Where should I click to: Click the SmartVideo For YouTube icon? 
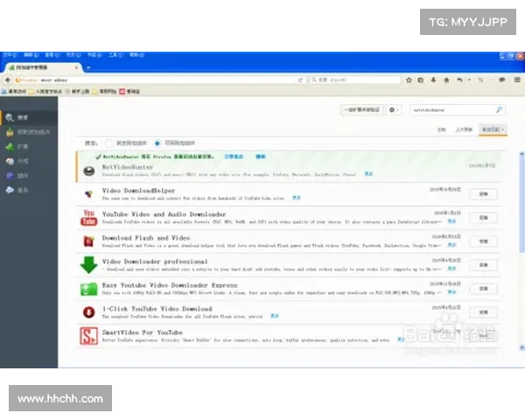[88, 336]
